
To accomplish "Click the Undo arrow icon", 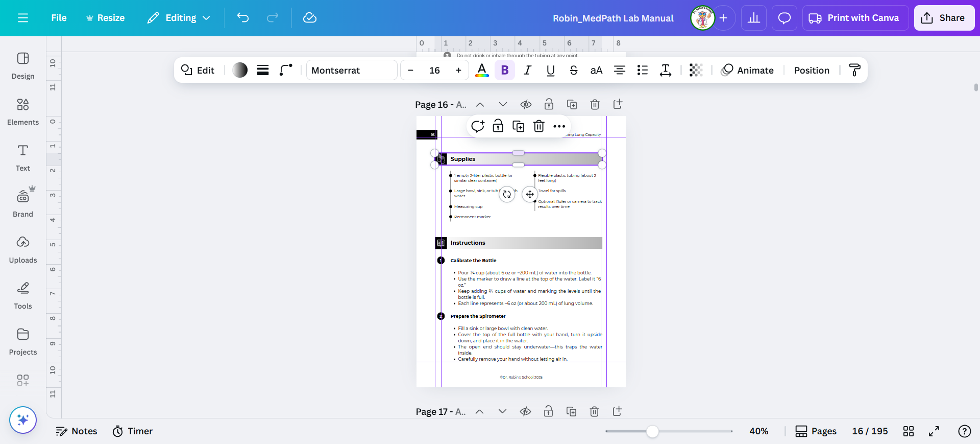I will (x=242, y=18).
